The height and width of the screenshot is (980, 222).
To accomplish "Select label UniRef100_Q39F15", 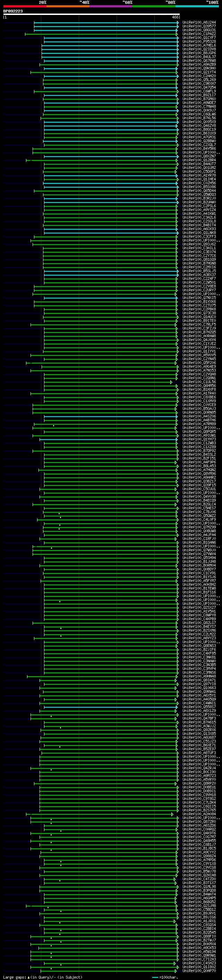I will (199, 485).
